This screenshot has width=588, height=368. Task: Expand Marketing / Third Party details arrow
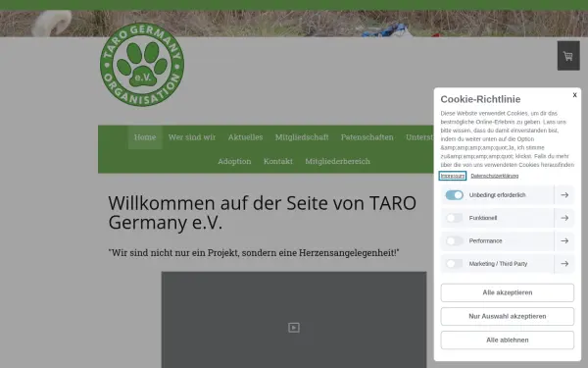pos(564,264)
